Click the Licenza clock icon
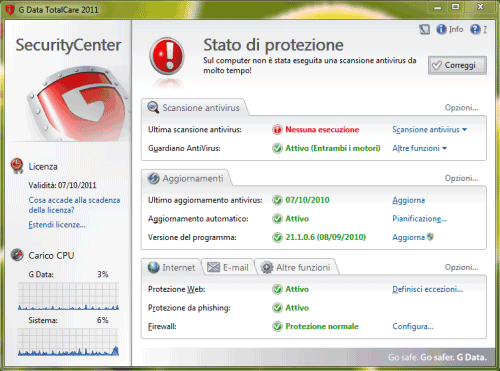500x371 pixels. (x=17, y=166)
